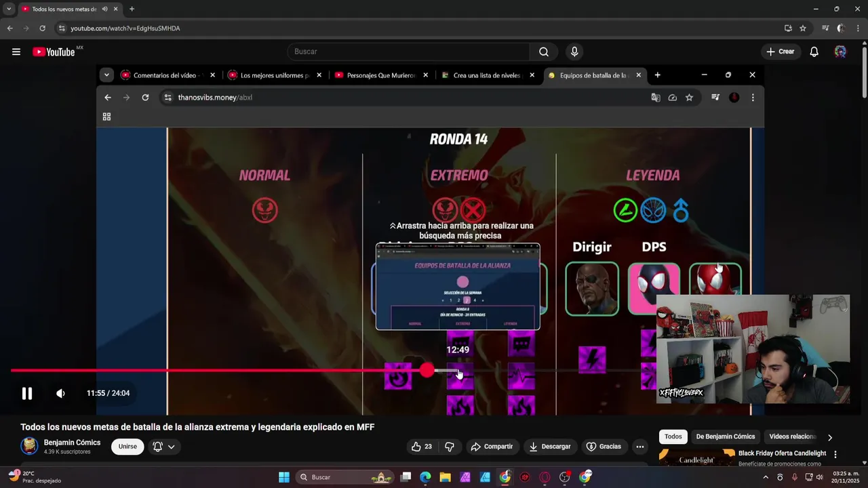
Task: Open the taskbar clock and date
Action: [846, 477]
